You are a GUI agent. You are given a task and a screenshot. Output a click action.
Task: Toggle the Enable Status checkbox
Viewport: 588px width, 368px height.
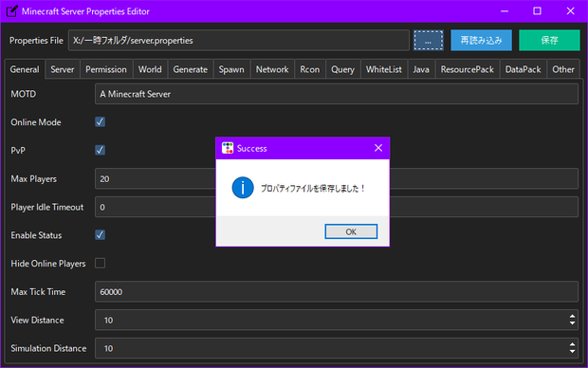101,235
